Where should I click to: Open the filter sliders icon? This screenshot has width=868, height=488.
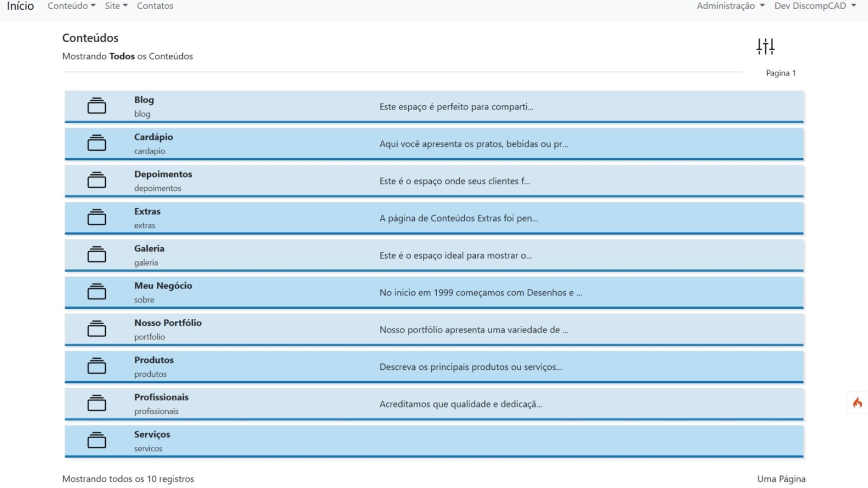pyautogui.click(x=765, y=47)
